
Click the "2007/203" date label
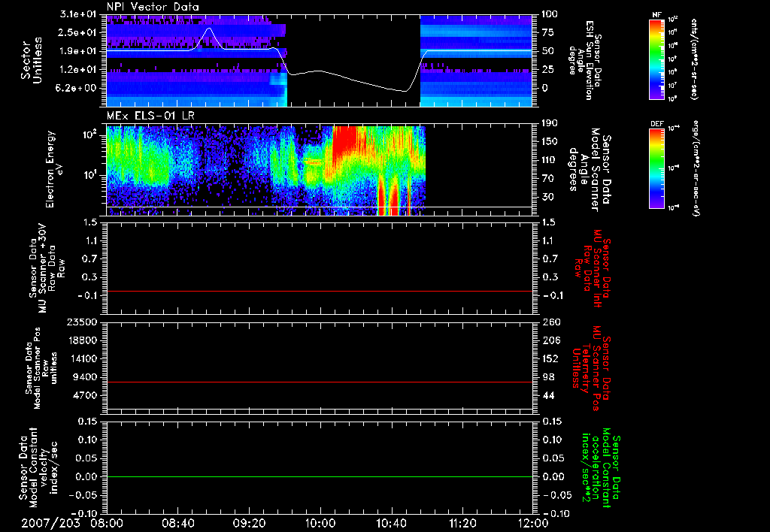(x=50, y=523)
